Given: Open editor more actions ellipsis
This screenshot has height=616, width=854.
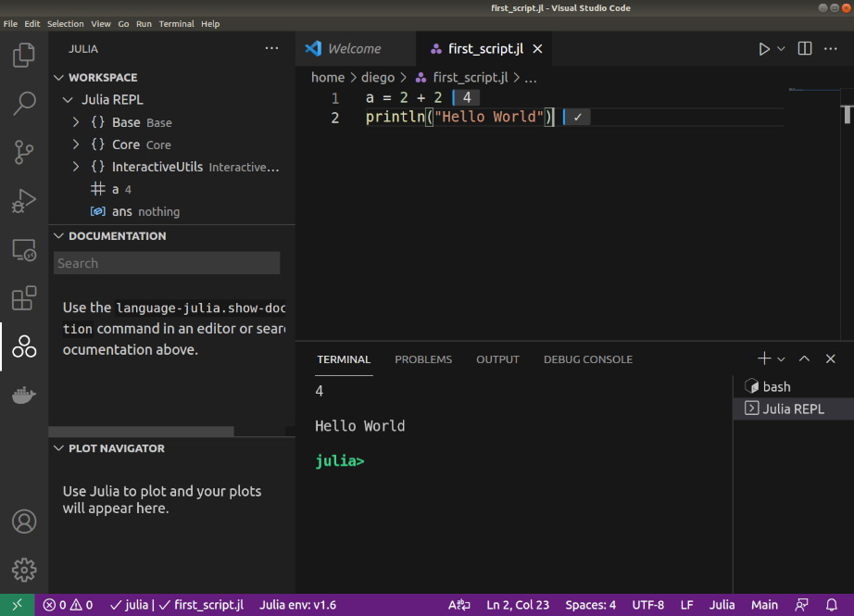Looking at the screenshot, I should (830, 48).
